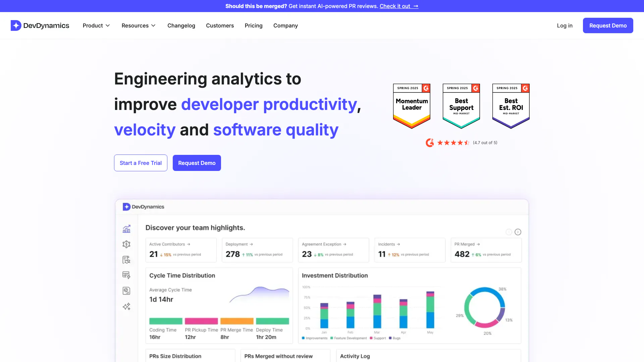Open the pie chart report sidebar icon
Image resolution: width=644 pixels, height=362 pixels.
click(x=126, y=291)
